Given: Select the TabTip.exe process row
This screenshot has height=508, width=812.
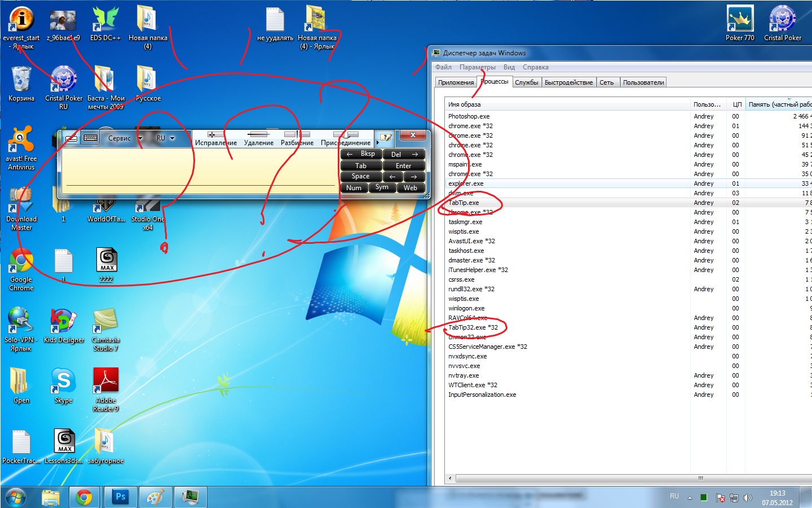Looking at the screenshot, I should tap(464, 203).
